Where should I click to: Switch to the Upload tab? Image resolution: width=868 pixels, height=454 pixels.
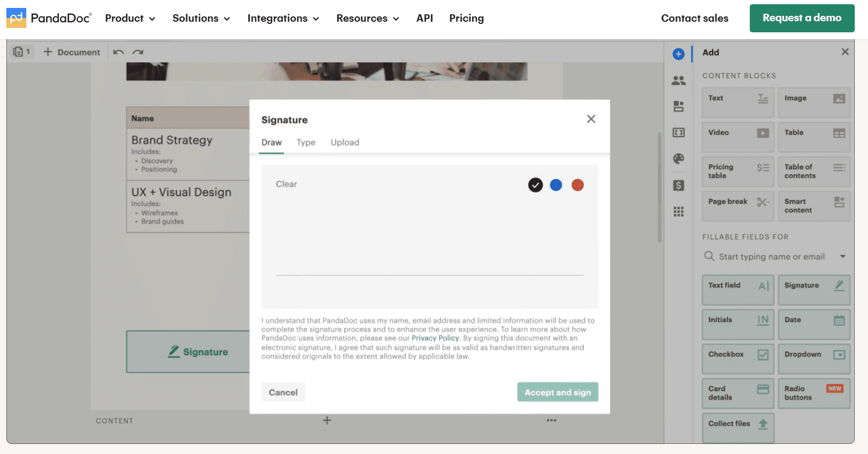(x=345, y=143)
